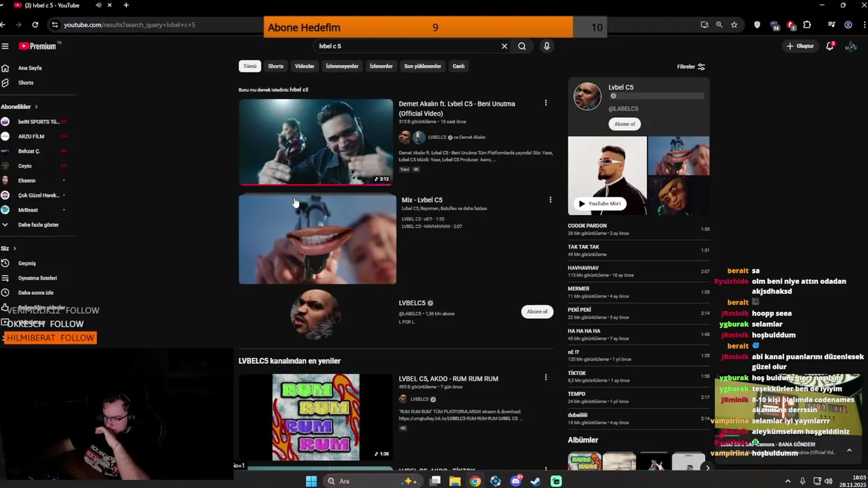This screenshot has height=488, width=868.
Task: Play HAVHAVHAV from the track list
Action: click(639, 271)
